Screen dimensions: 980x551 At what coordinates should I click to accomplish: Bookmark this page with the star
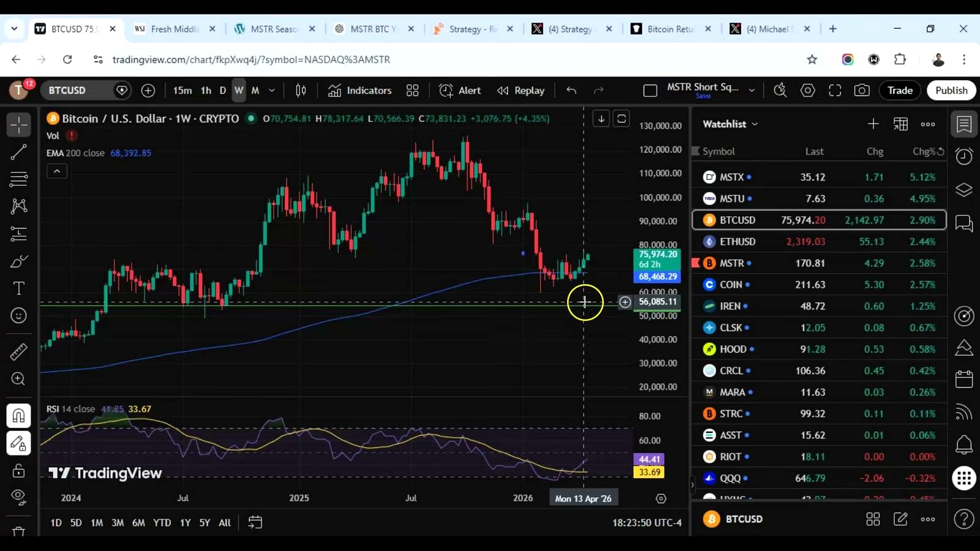[812, 59]
